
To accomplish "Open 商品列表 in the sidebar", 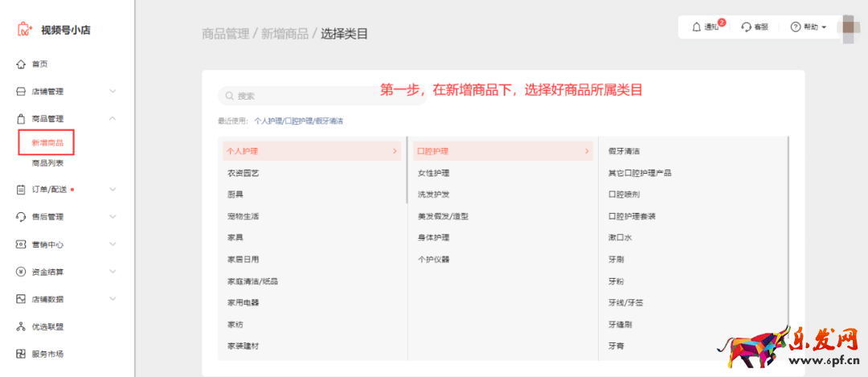I will (47, 163).
